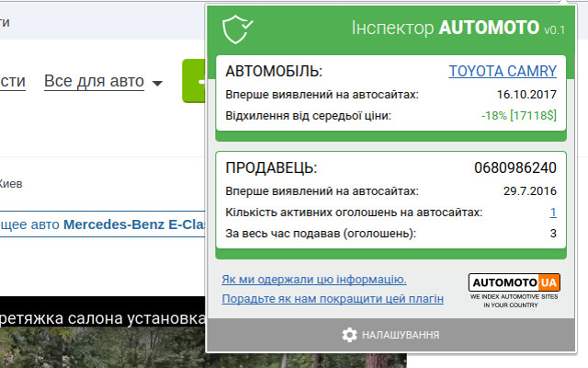588x368 pixels.
Task: Open seller's active listings count link
Action: tap(553, 213)
